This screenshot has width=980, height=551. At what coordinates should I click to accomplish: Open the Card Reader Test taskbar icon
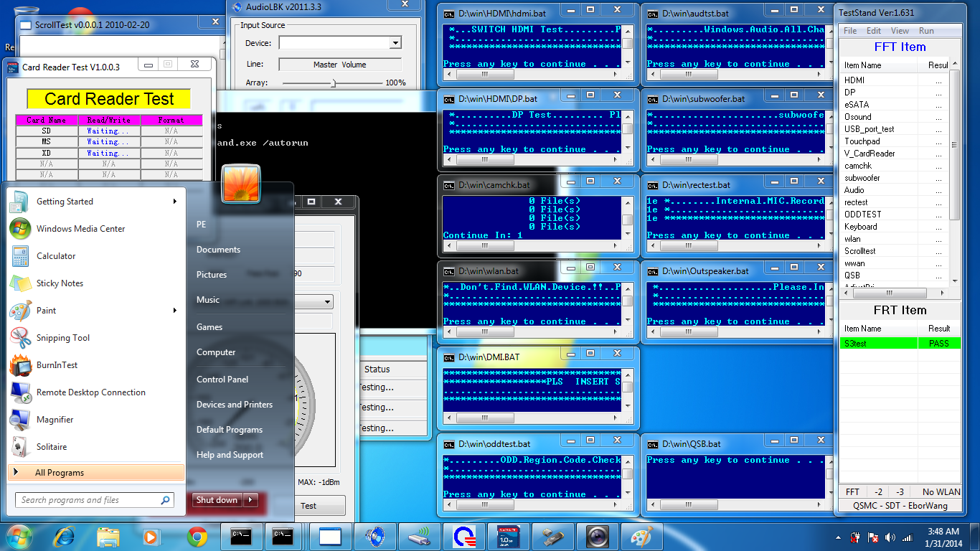[x=508, y=536]
